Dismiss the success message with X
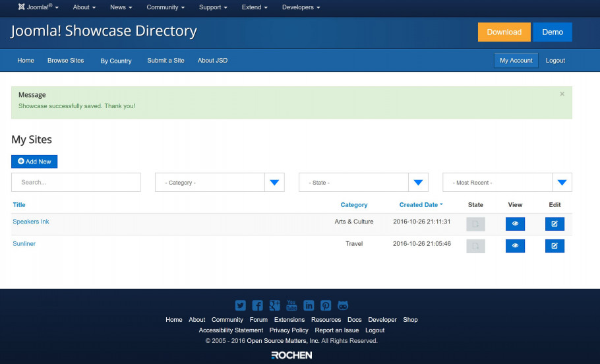This screenshot has height=364, width=600. (562, 94)
